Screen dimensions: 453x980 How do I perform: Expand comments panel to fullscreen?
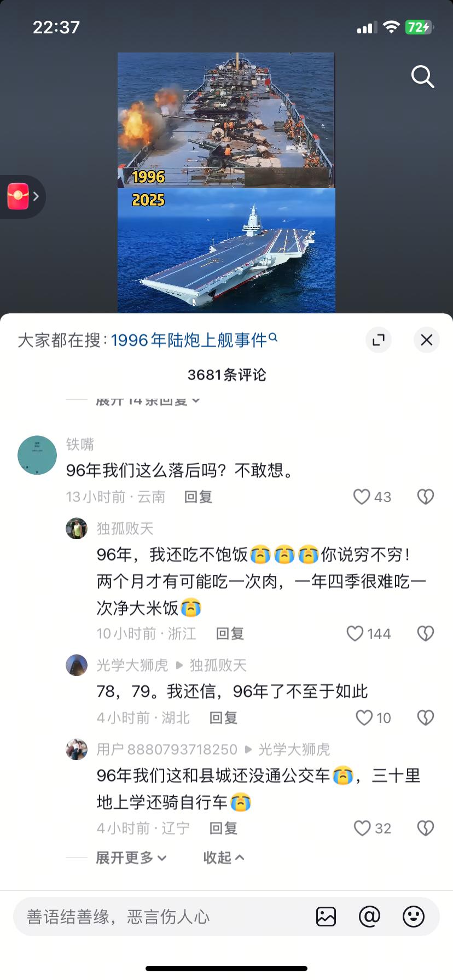pos(378,340)
